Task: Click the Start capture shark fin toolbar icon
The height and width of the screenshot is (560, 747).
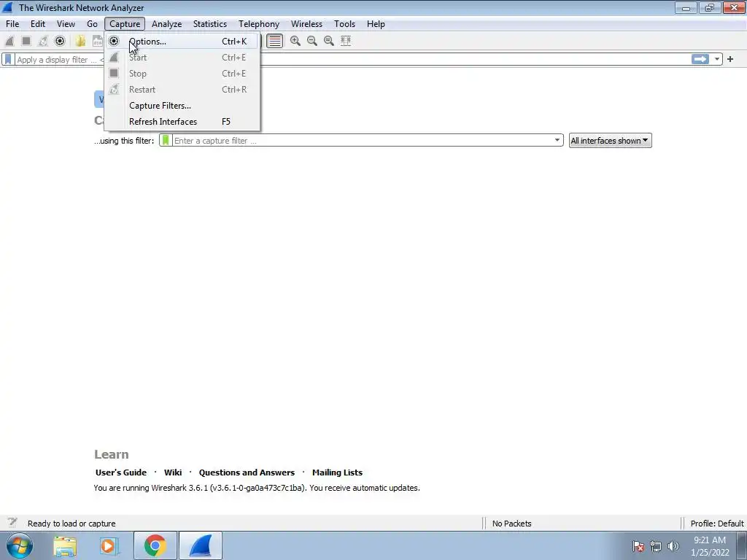Action: [9, 41]
